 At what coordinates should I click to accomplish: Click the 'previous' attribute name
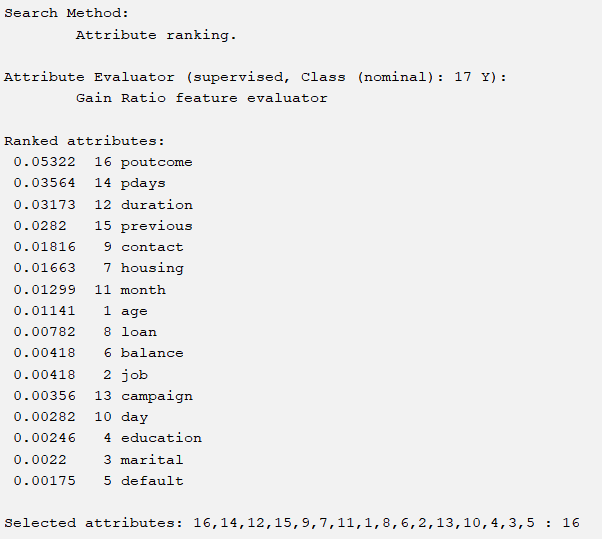pos(156,226)
